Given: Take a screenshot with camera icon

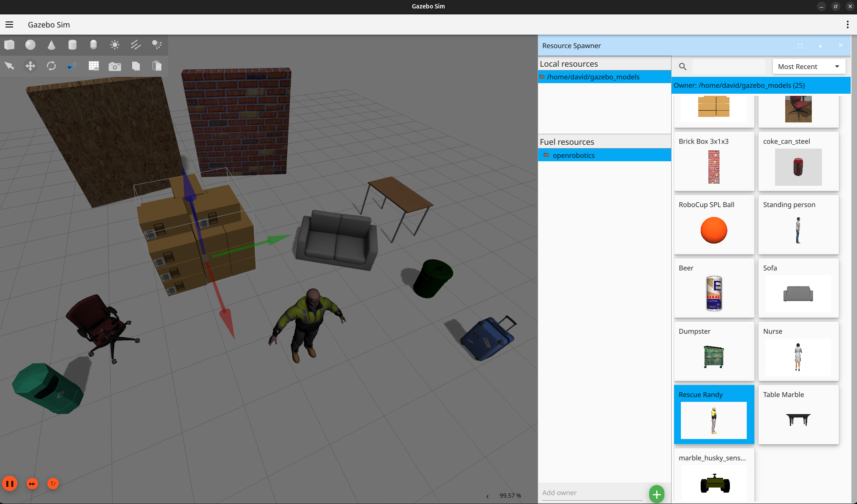Looking at the screenshot, I should tap(114, 66).
